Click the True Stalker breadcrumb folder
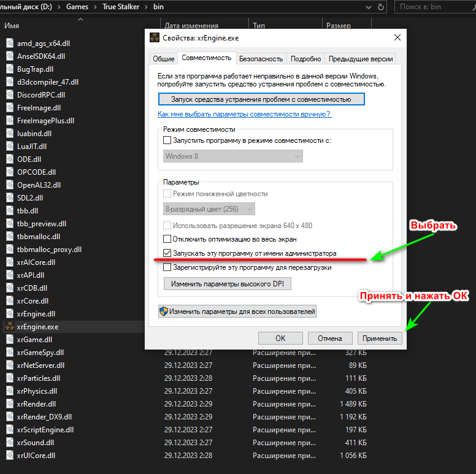The image size is (476, 474). [x=121, y=7]
